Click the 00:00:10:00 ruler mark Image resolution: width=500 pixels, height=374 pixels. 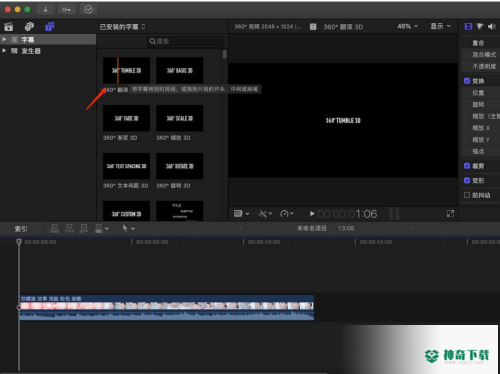tap(264, 242)
